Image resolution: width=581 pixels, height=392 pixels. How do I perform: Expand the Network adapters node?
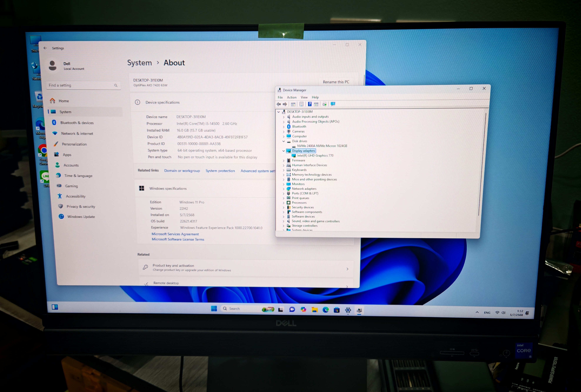point(284,189)
